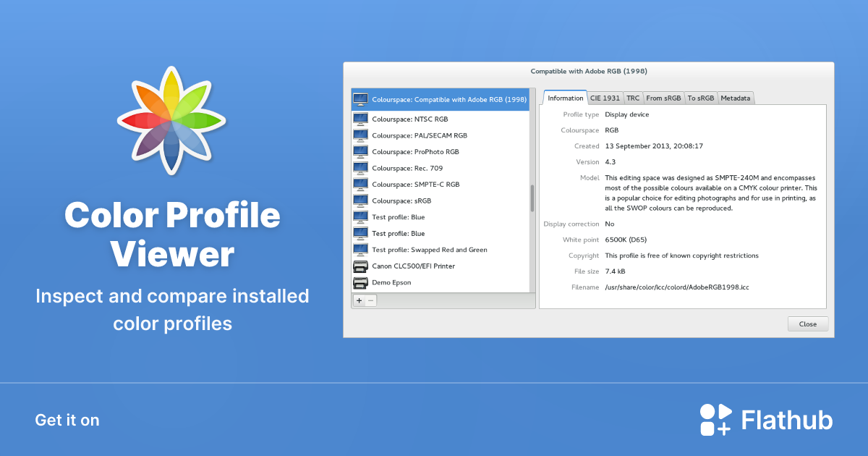Click the printer icon next to Demo Epson
Viewport: 868px width, 456px height.
coord(360,282)
